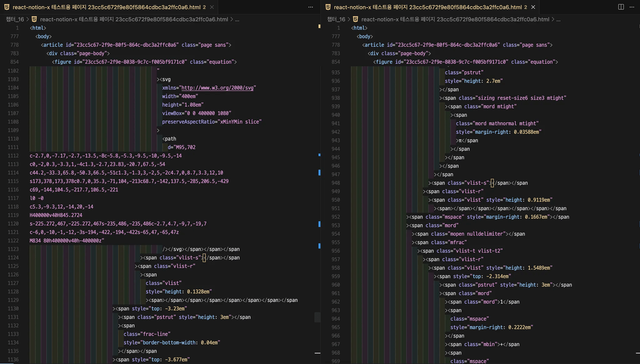The height and width of the screenshot is (364, 640).
Task: Click margin-right: 0.2222em style text
Action: [x=492, y=327]
